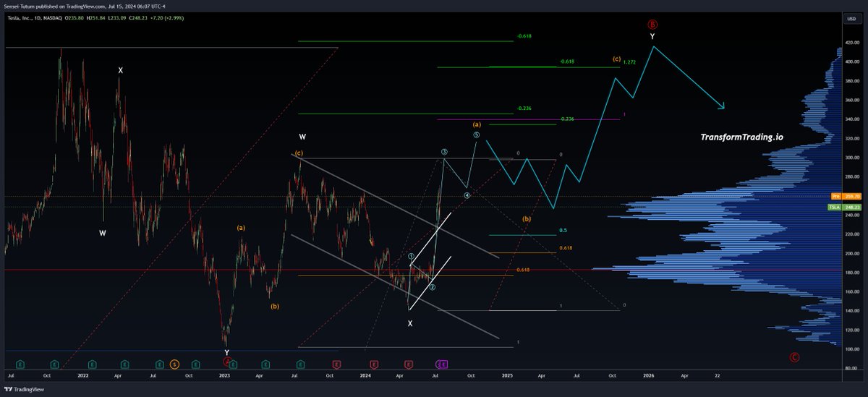Click the Pre 259.70 price label
The width and height of the screenshot is (868, 397).
845,196
